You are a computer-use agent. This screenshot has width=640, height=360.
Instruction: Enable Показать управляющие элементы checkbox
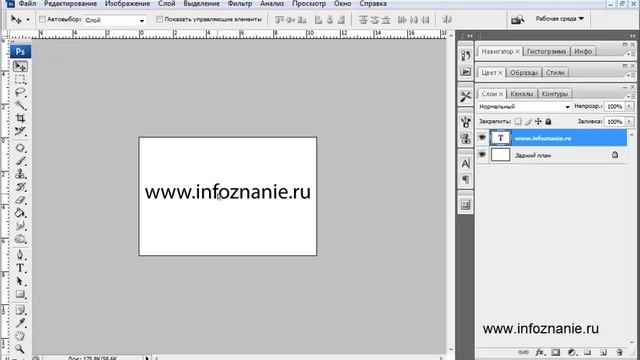pos(159,19)
